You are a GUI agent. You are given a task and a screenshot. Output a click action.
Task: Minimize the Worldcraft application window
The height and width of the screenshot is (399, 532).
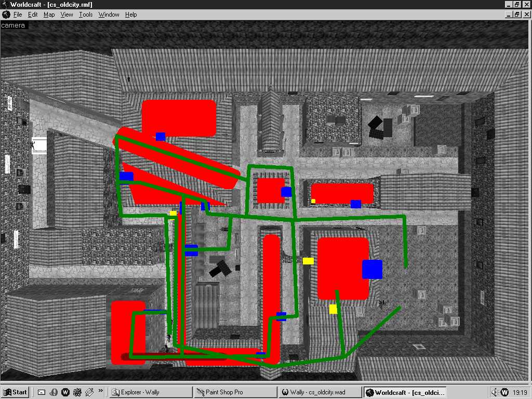click(x=509, y=4)
